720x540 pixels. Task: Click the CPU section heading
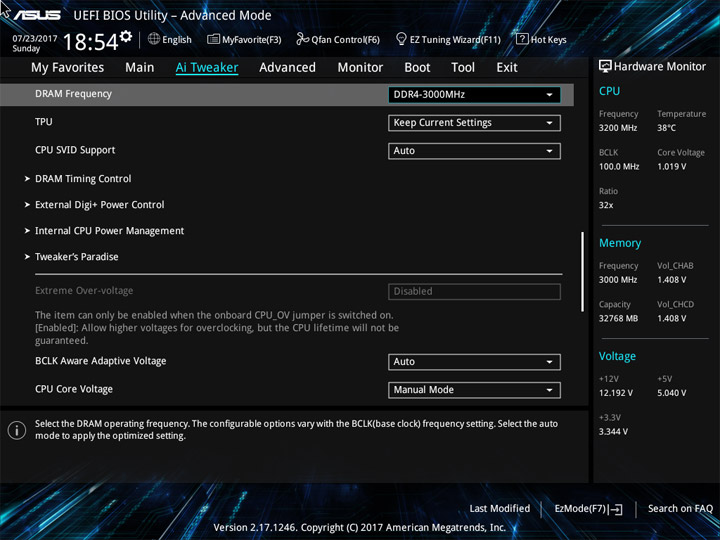pos(609,91)
